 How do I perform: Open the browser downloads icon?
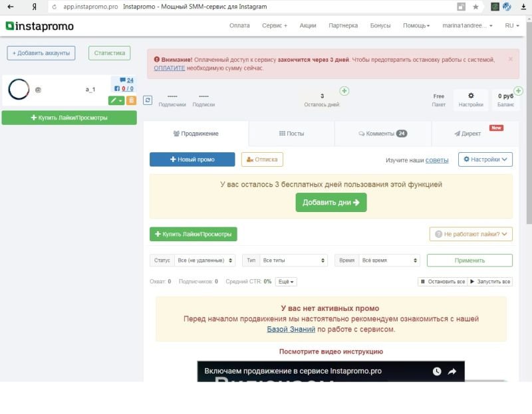coord(523,7)
